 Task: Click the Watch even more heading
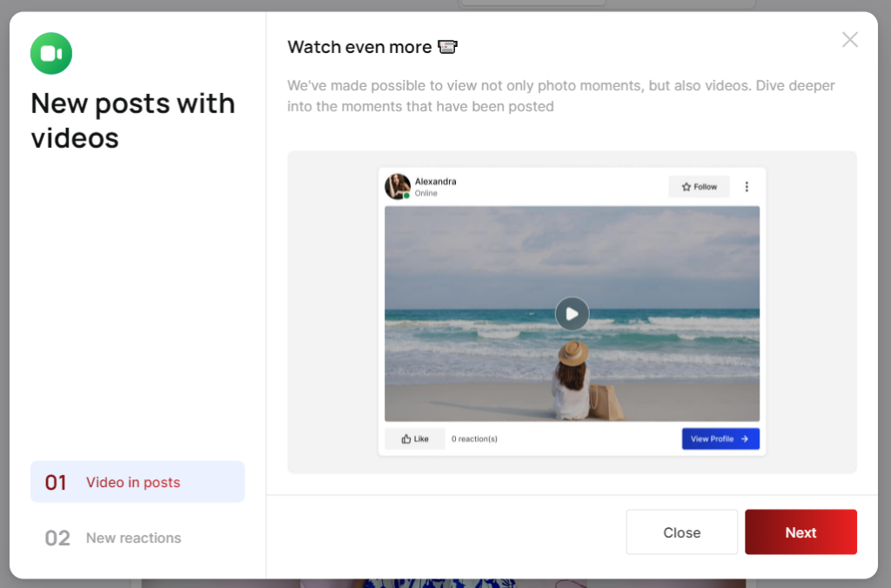point(359,47)
